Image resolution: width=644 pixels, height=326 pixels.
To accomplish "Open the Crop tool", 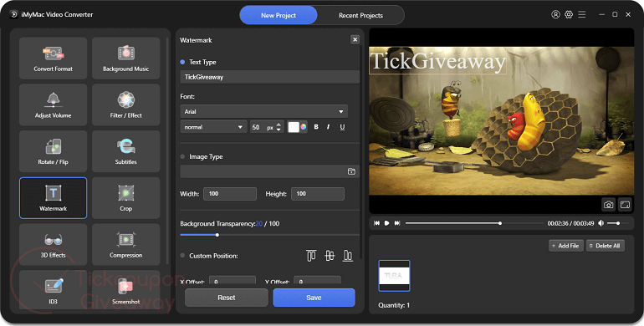I will pos(125,198).
